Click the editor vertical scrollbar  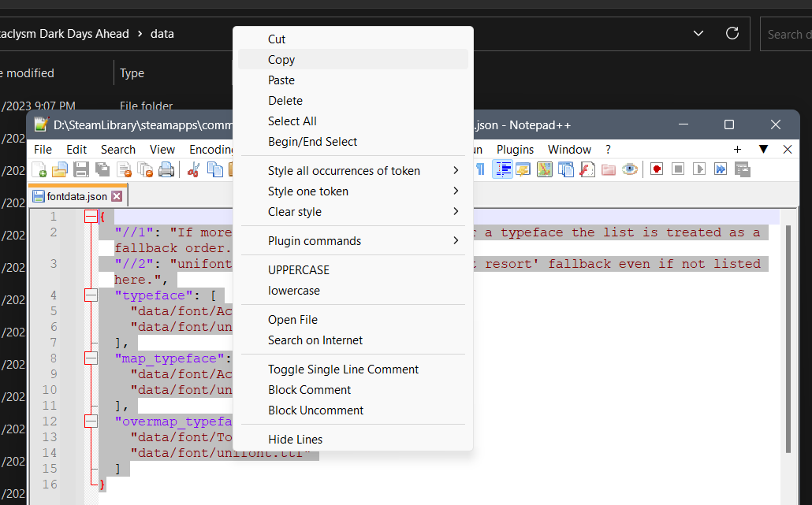[788, 339]
